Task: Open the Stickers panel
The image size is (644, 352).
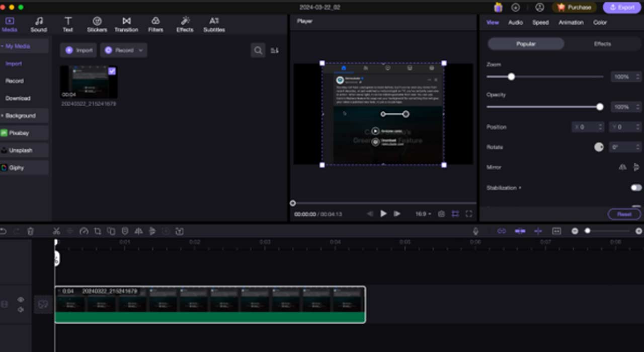Action: pos(97,24)
